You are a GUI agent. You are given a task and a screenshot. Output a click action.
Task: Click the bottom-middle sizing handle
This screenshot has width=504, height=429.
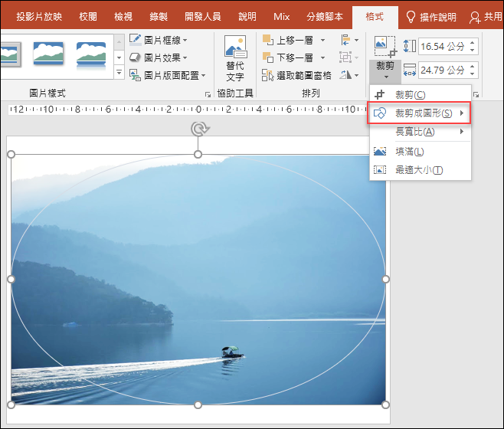(x=198, y=404)
